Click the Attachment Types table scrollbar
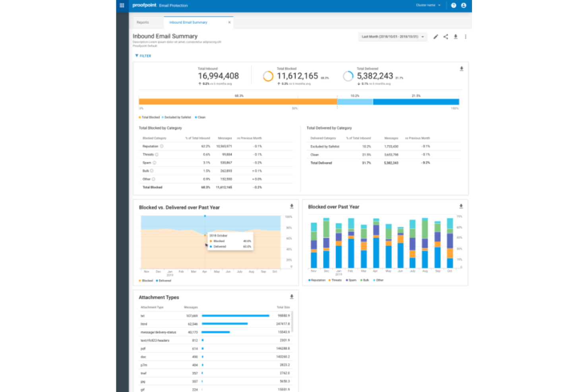This screenshot has width=588, height=392. pyautogui.click(x=292, y=322)
